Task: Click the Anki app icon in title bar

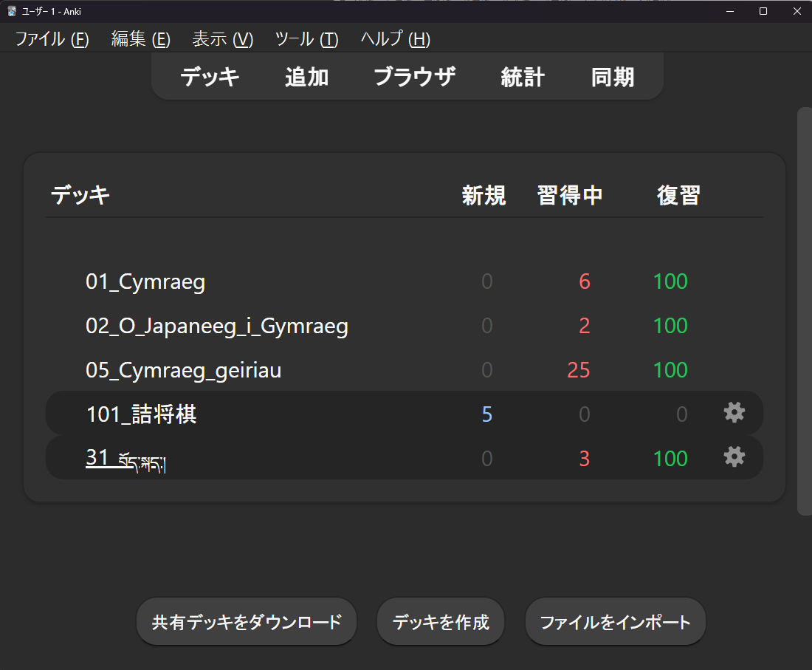Action: [12, 11]
